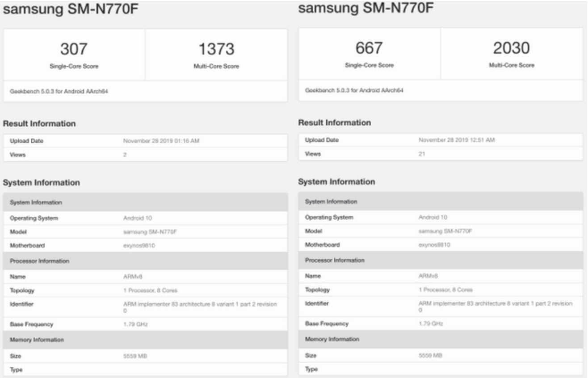Click ARM implementer identifier in 307-score result
The width and height of the screenshot is (588, 378).
tap(200, 304)
